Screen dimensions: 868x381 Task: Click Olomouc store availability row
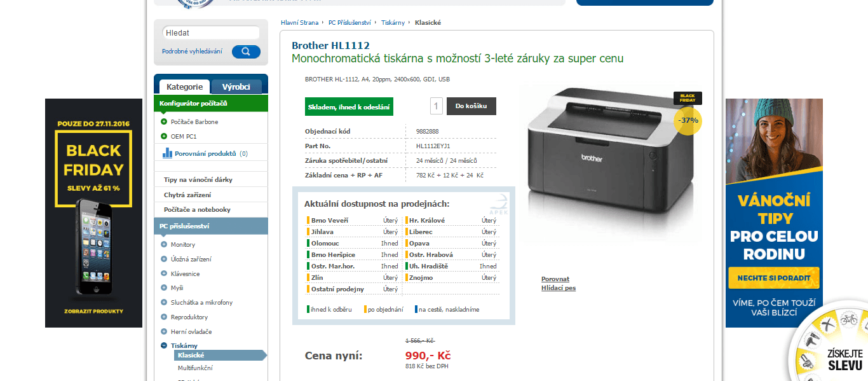click(x=353, y=243)
